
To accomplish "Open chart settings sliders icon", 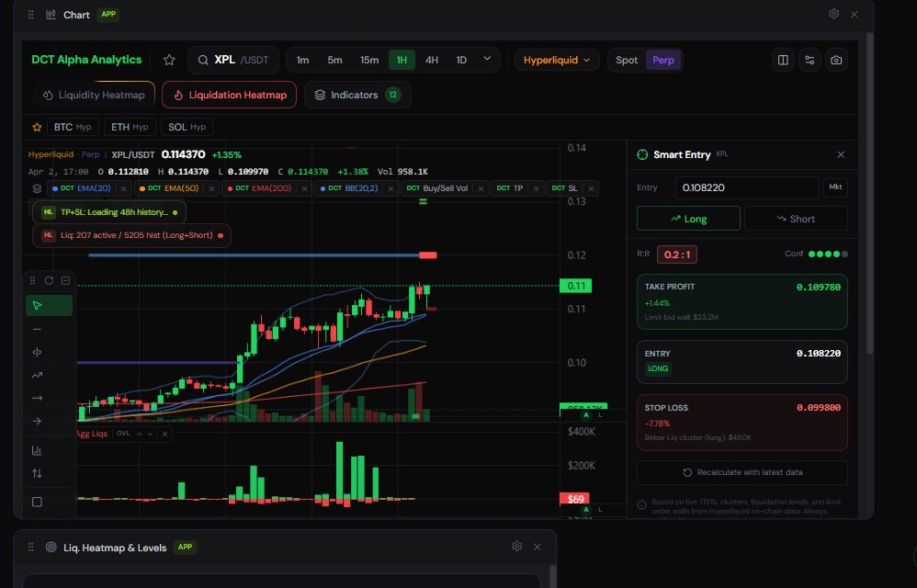I will [810, 60].
